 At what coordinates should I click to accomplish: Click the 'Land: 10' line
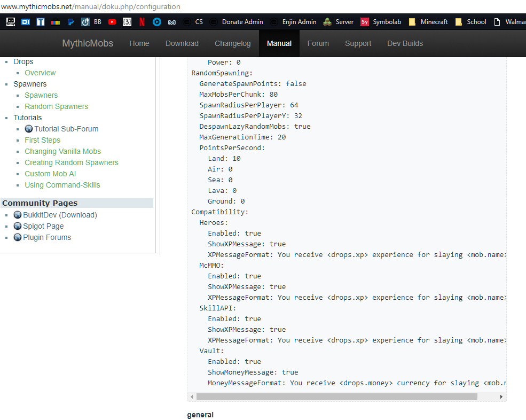tap(224, 159)
